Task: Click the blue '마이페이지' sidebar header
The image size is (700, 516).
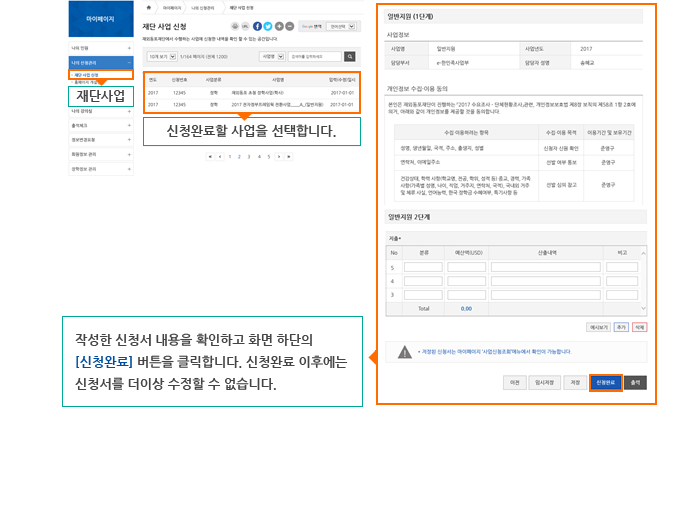Action: point(101,19)
